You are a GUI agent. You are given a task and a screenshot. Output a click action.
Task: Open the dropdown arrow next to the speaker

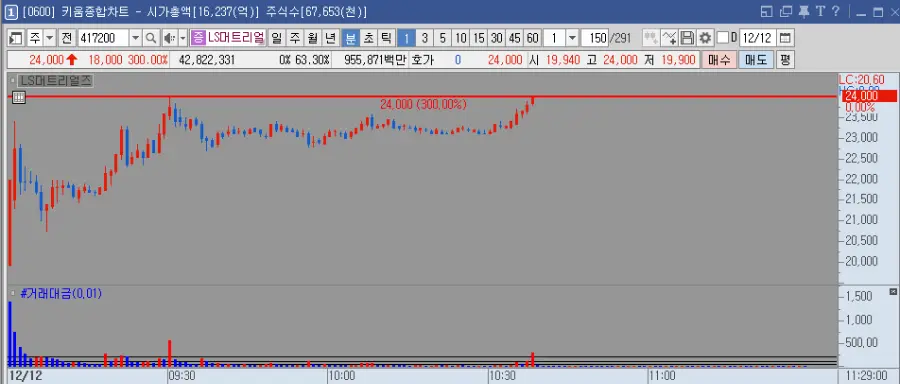pos(183,38)
